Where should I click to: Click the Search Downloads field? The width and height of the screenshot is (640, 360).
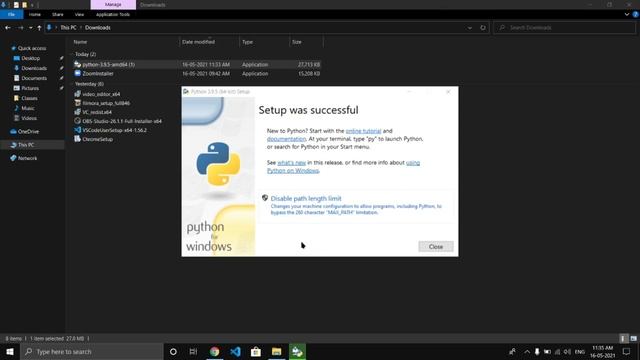pos(564,28)
